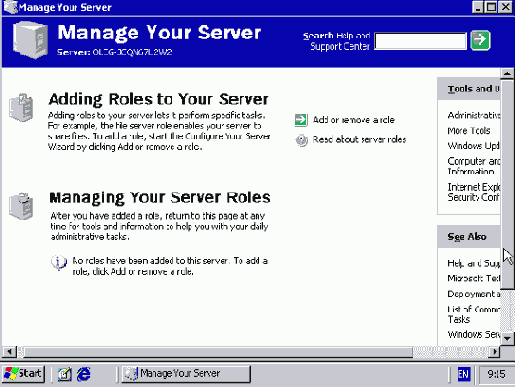Click the clock showing 9:15
This screenshot has width=515, height=387.
(x=496, y=374)
